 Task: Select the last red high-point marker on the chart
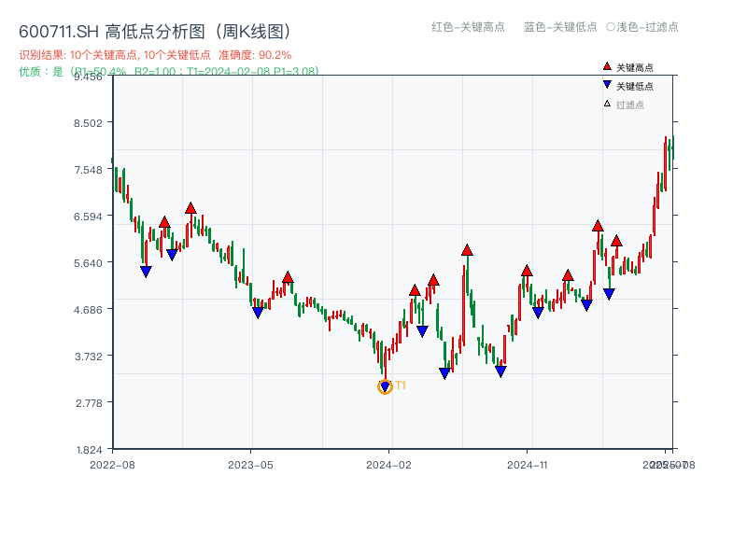click(x=616, y=241)
